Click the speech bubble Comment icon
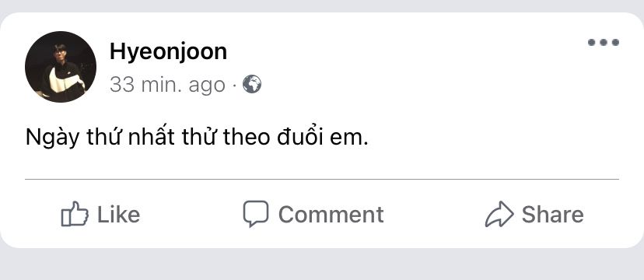 255,213
